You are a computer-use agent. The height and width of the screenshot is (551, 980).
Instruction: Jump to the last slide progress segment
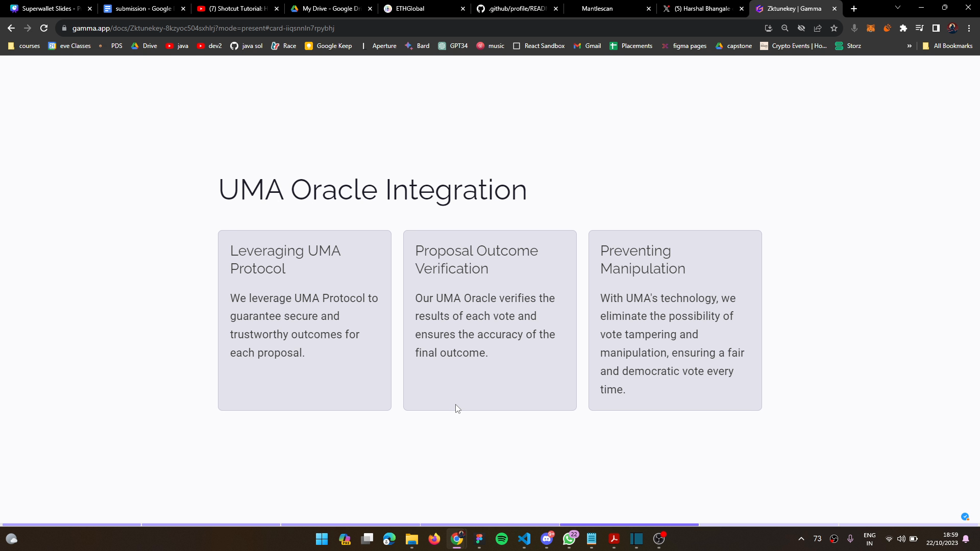(x=908, y=524)
